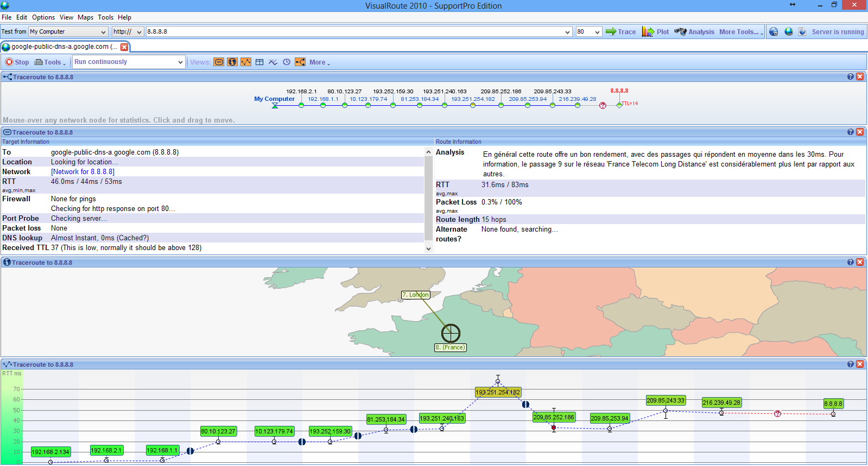Click the question-mark node in RTT graph
The height and width of the screenshot is (466, 868).
pyautogui.click(x=777, y=413)
